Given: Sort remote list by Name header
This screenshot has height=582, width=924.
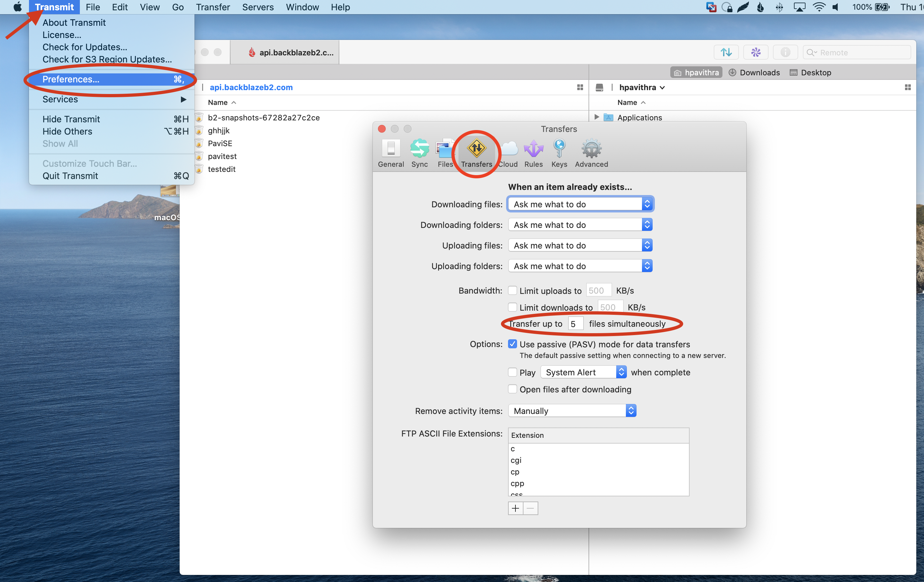Looking at the screenshot, I should click(222, 102).
